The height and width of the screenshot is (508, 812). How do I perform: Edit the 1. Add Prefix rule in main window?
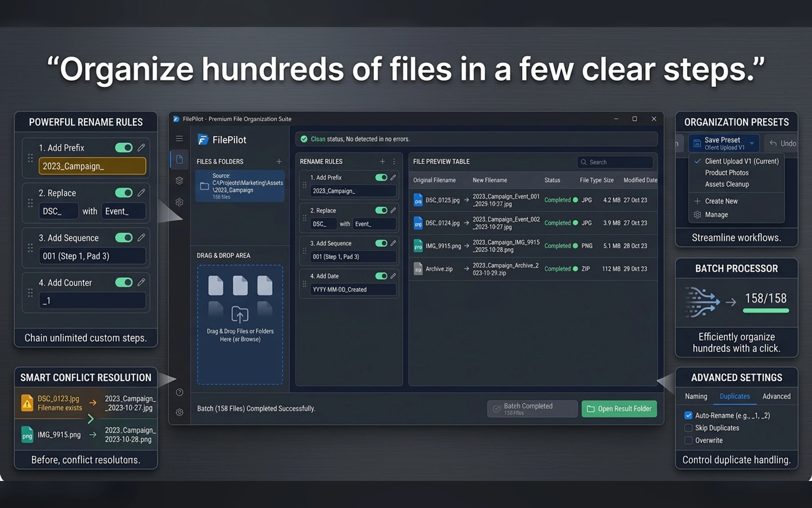[x=393, y=177]
